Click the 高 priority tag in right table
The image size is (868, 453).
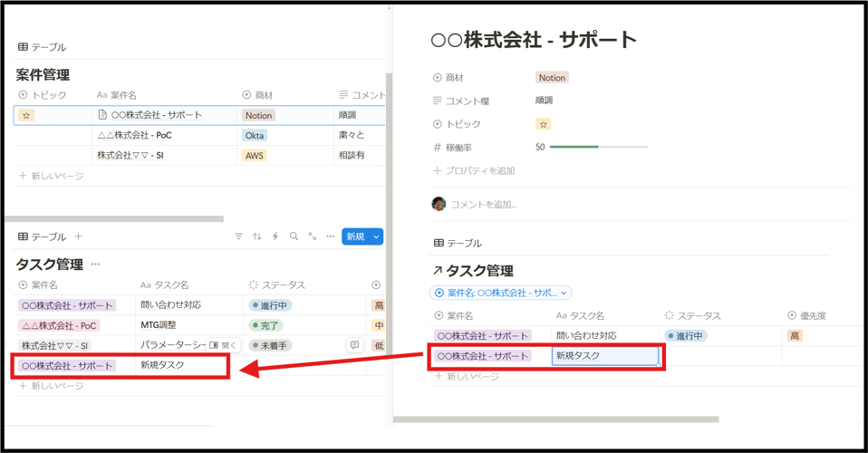pos(795,335)
